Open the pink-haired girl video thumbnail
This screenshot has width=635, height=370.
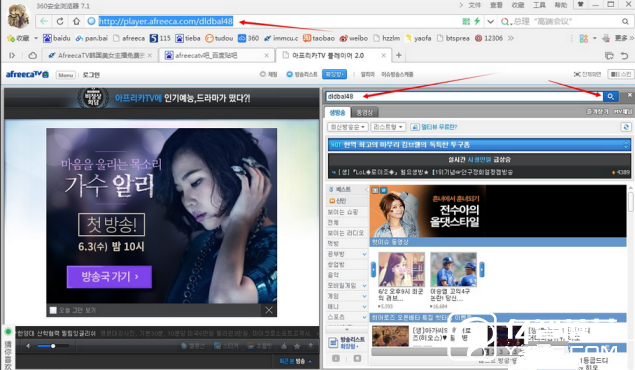[401, 269]
